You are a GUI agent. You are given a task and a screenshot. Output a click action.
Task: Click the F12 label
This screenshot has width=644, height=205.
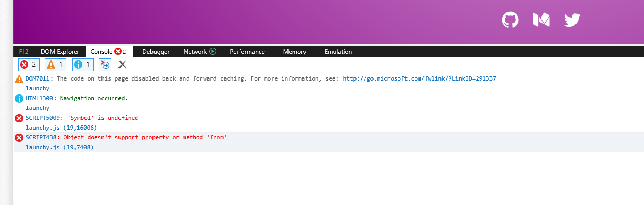[x=23, y=52]
